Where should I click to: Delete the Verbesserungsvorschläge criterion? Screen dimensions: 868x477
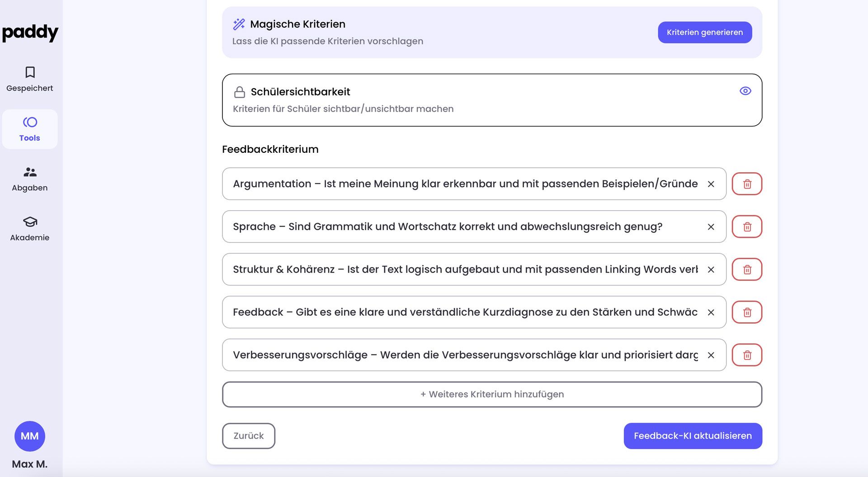tap(747, 355)
